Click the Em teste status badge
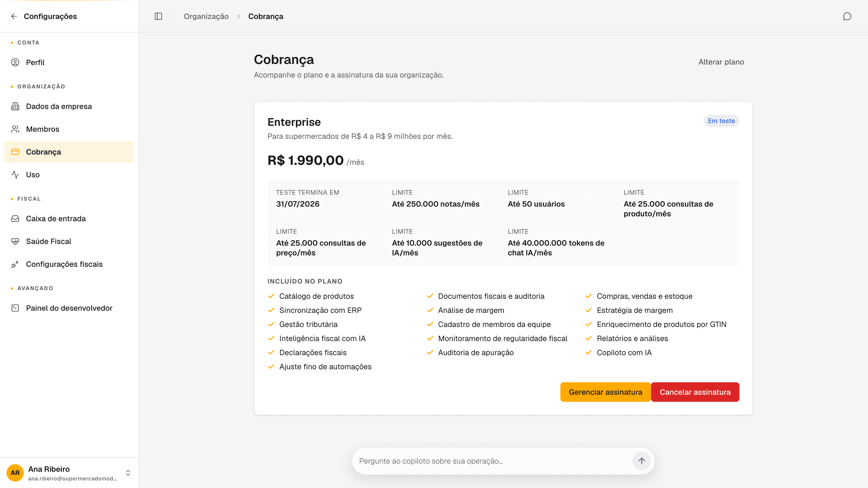Viewport: 868px width, 488px height. [721, 121]
